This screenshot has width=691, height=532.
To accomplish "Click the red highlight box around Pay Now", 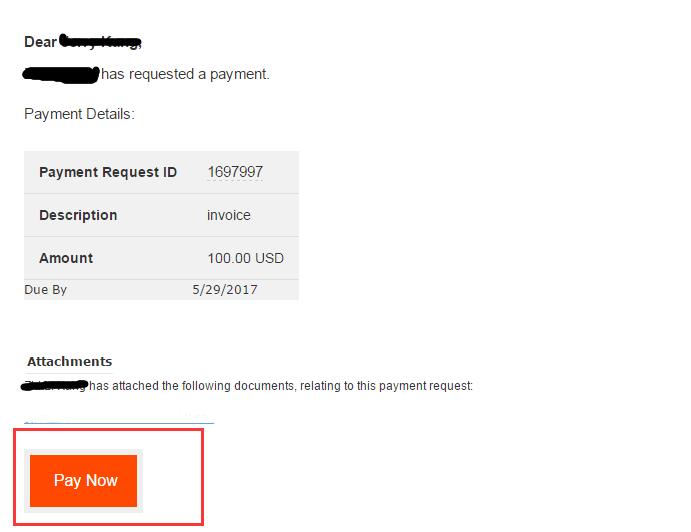I will pyautogui.click(x=108, y=477).
